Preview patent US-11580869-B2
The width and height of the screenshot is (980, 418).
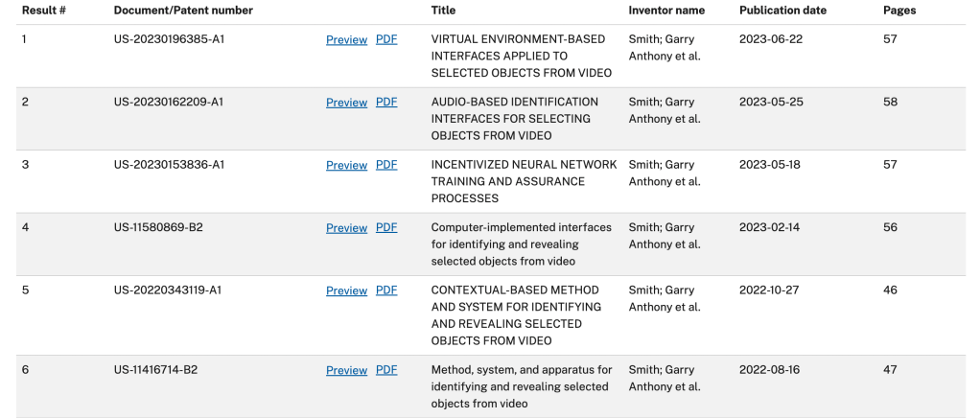pyautogui.click(x=346, y=228)
